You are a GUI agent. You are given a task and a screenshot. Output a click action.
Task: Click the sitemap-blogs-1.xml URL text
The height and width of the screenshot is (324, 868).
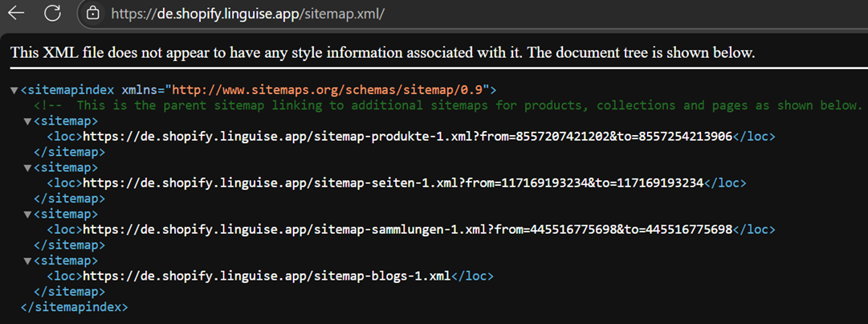pos(267,276)
